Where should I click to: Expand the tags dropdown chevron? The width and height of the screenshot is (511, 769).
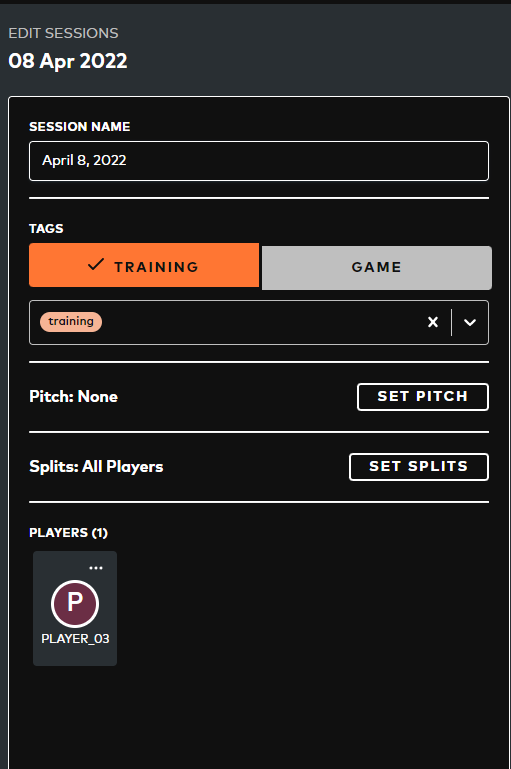coord(470,322)
